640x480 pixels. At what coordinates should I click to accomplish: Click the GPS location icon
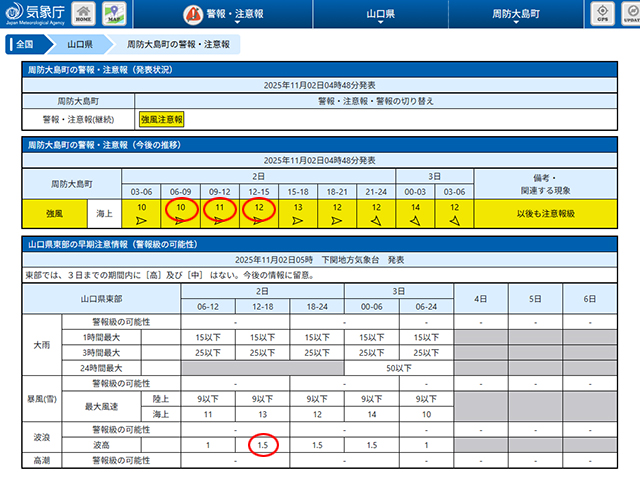tap(601, 15)
